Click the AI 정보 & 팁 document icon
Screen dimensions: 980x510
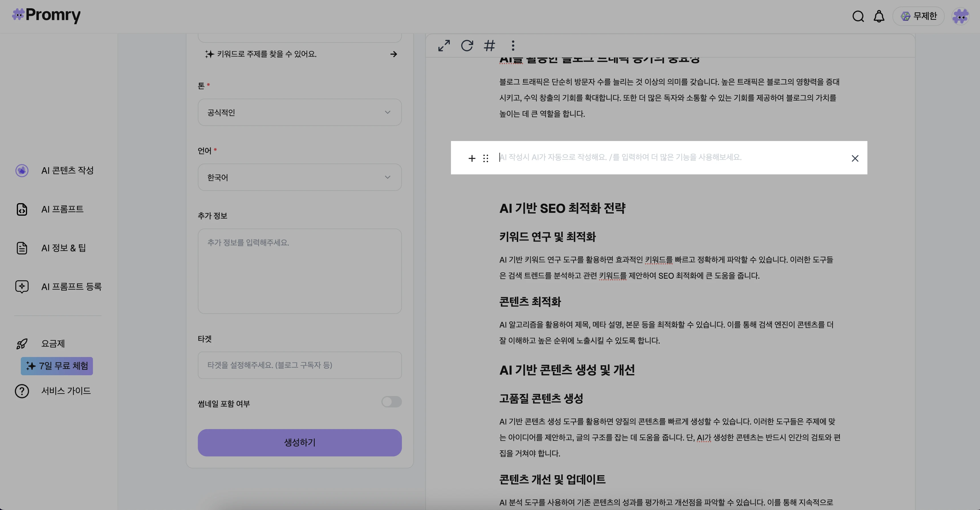tap(22, 248)
